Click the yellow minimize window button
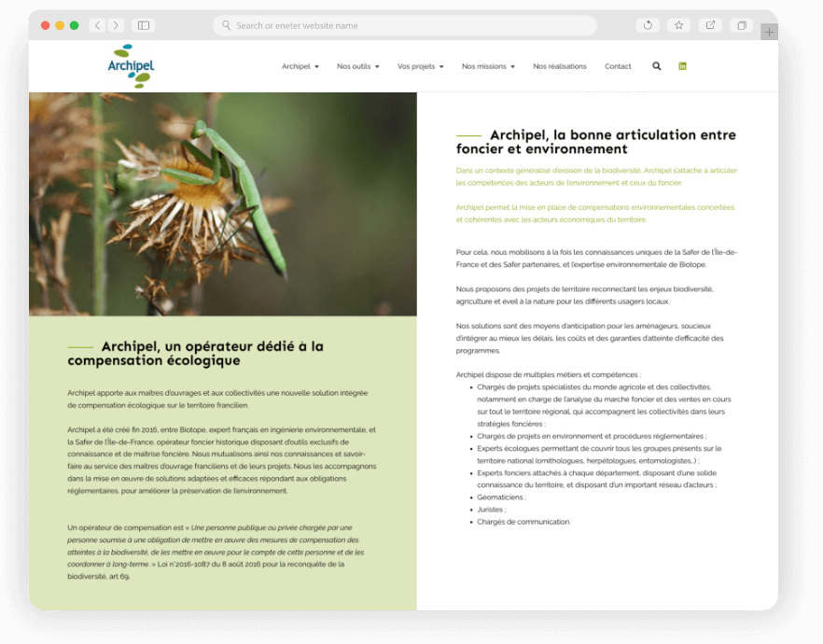The height and width of the screenshot is (644, 823). pyautogui.click(x=60, y=25)
